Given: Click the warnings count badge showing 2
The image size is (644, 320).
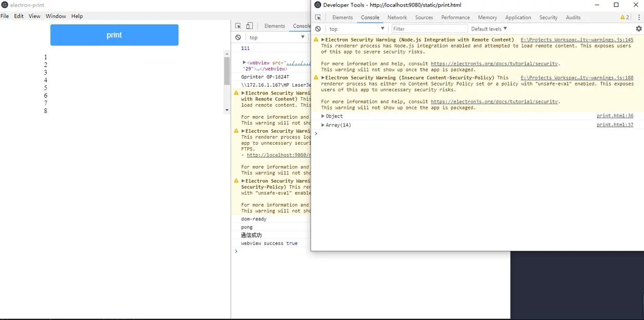Looking at the screenshot, I should click(625, 17).
